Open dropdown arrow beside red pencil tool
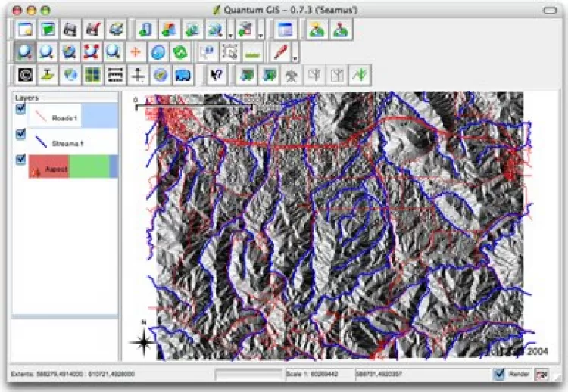This screenshot has width=568, height=392. pos(295,54)
